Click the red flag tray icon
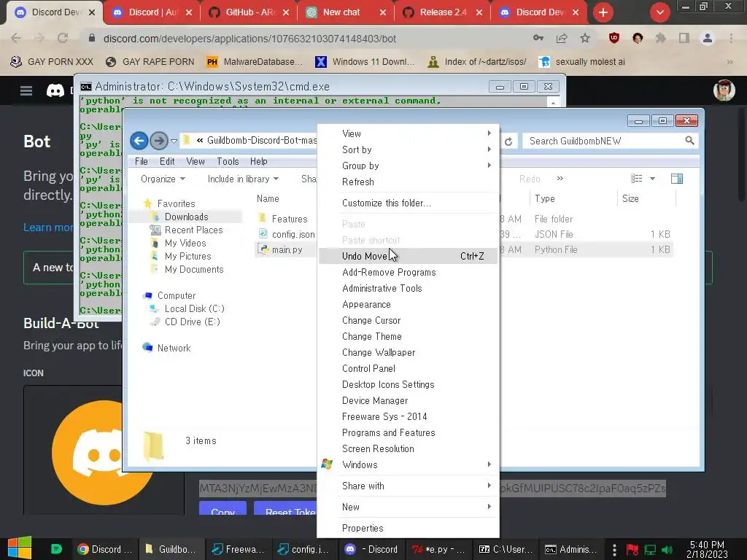 coord(632,550)
